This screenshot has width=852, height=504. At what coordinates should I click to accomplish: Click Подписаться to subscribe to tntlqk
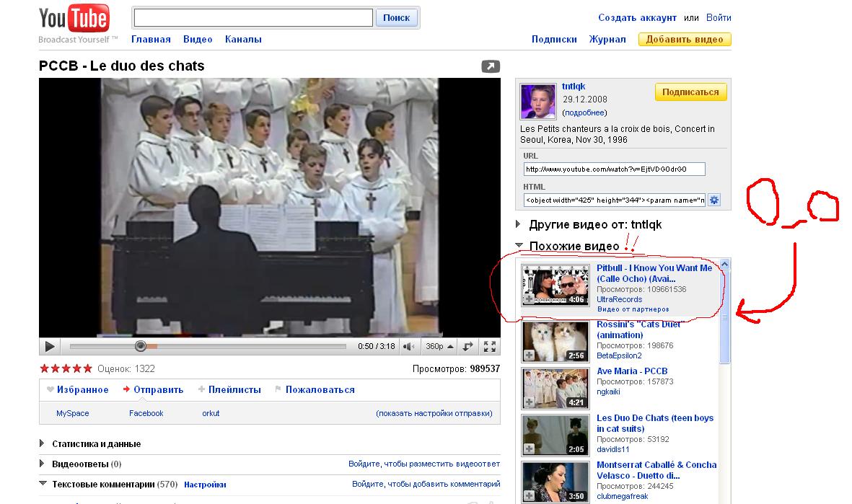(690, 92)
